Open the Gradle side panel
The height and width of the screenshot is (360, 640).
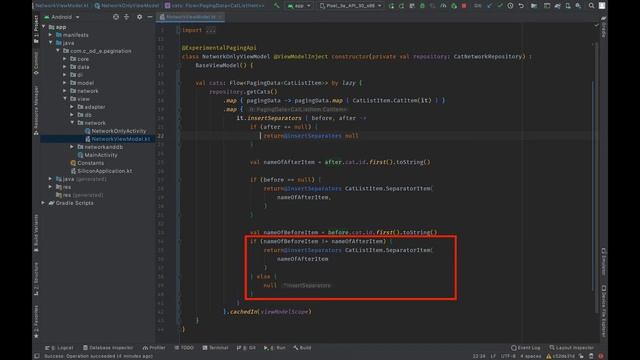coord(604,28)
